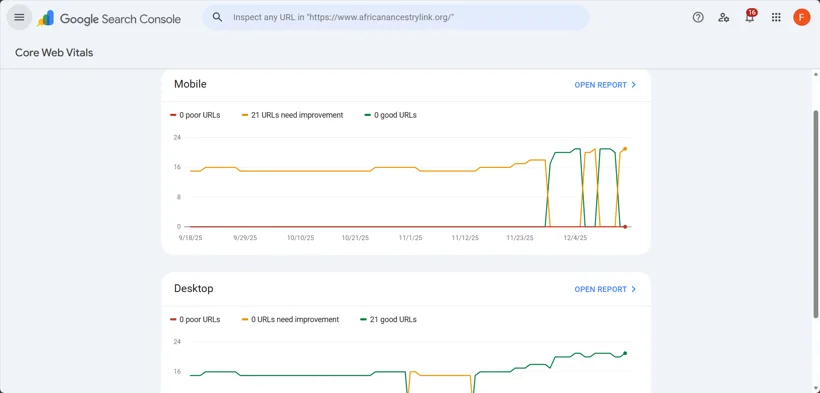Click the Mobile card heading
Image resolution: width=820 pixels, height=393 pixels.
pyautogui.click(x=190, y=84)
